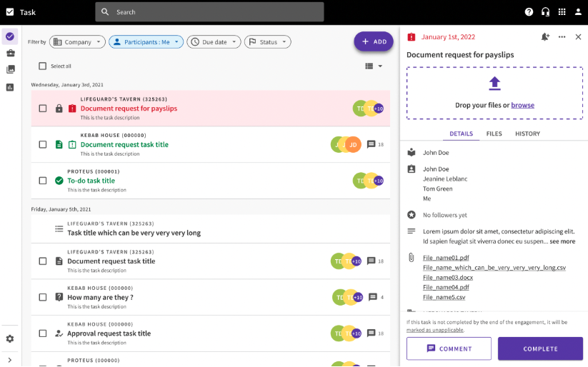Viewport: 588px width, 367px height.
Task: Open the briefcase sidebar icon
Action: (11, 54)
